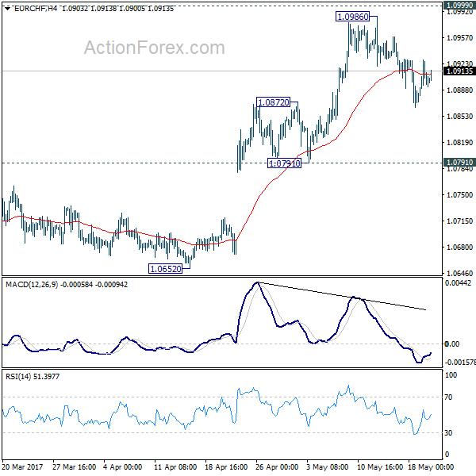The height and width of the screenshot is (476, 476).
Task: Click the 20 Mar 2017 date label
Action: pyautogui.click(x=22, y=466)
